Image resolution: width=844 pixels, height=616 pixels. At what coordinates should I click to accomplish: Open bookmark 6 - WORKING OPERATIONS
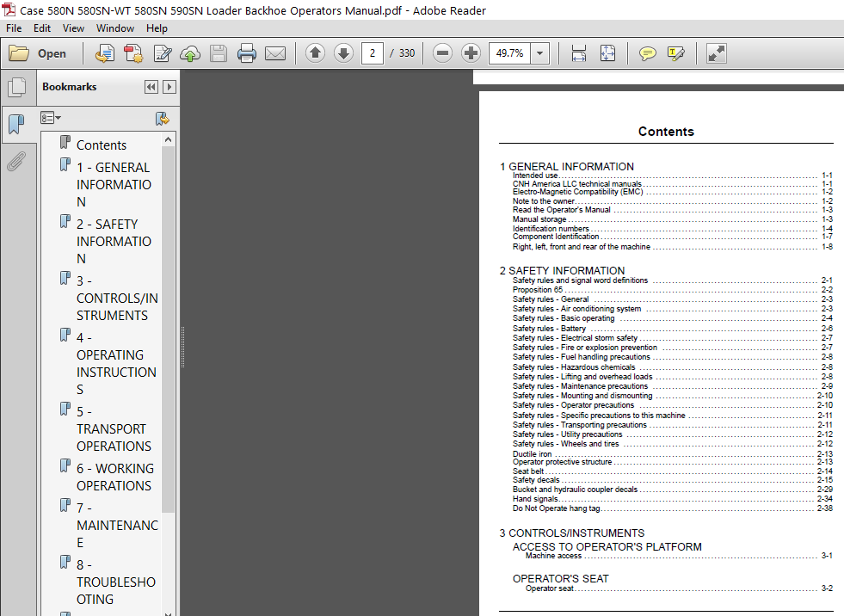click(115, 477)
